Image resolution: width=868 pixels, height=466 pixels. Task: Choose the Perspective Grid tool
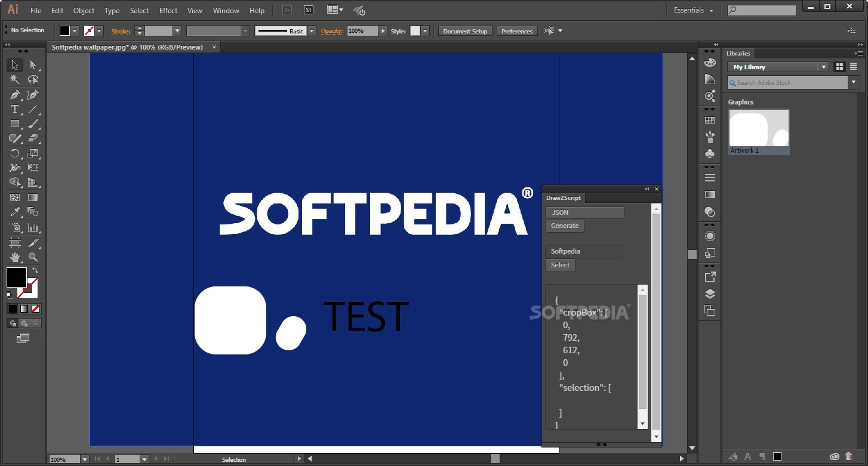(x=33, y=183)
